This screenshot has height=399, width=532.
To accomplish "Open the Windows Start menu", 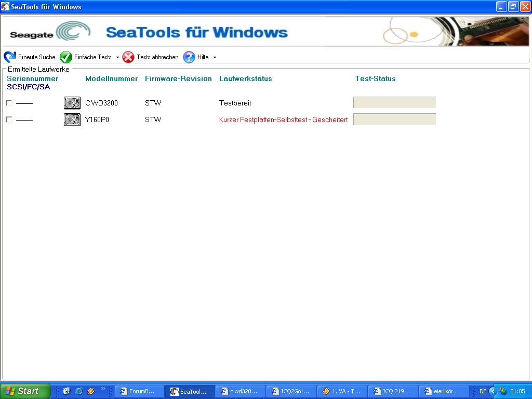I will tap(24, 391).
